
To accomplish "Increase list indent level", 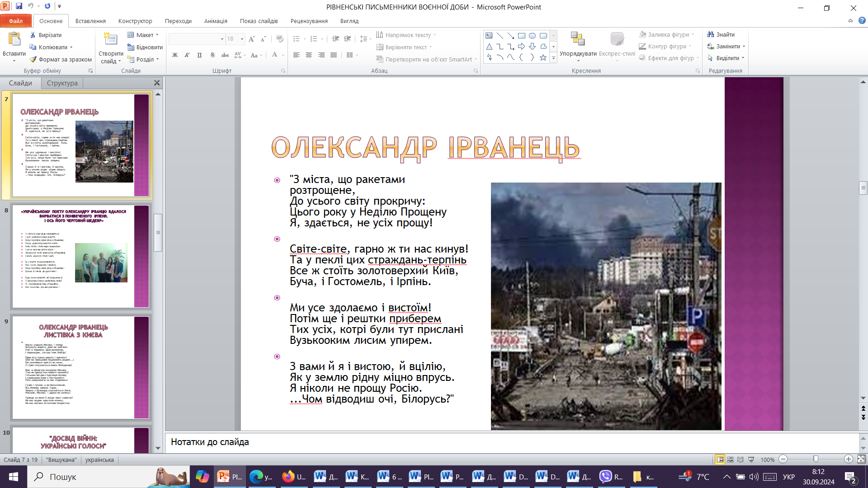I will point(347,39).
